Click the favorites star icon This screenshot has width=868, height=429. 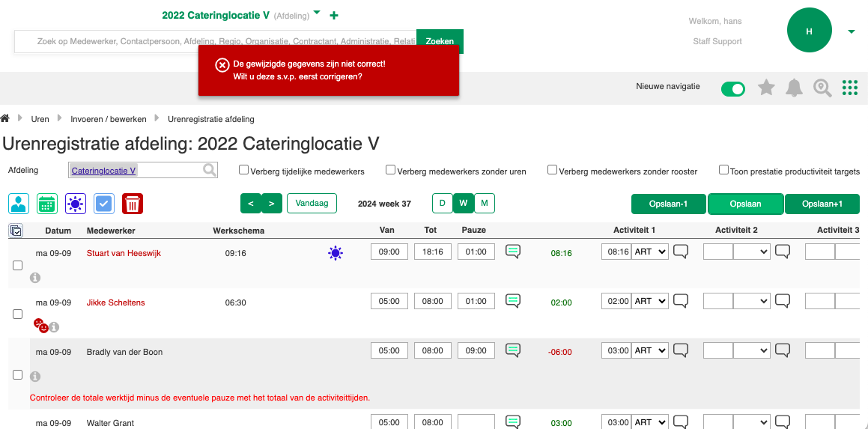[766, 88]
